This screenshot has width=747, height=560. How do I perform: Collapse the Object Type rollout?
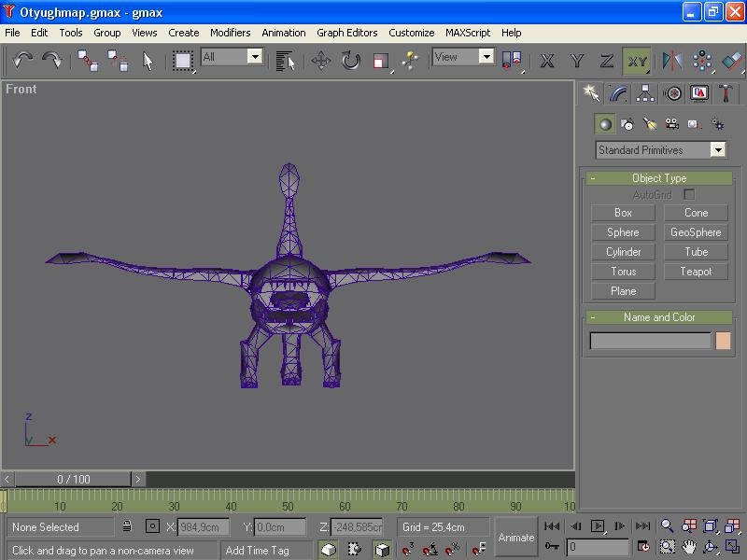pos(658,178)
